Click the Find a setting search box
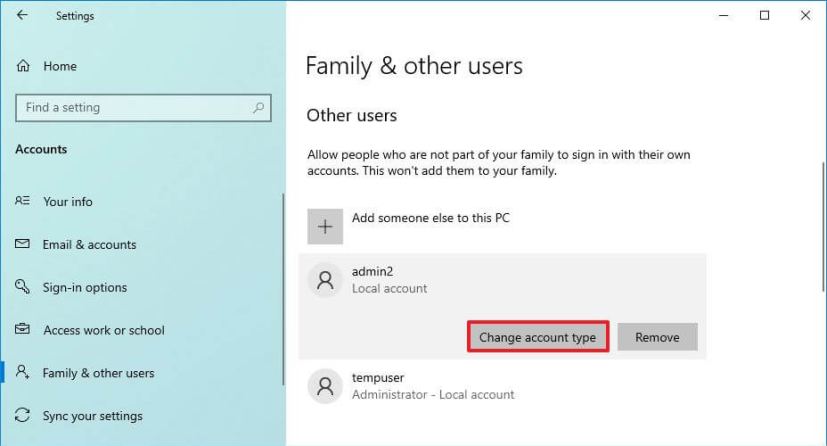 (143, 108)
